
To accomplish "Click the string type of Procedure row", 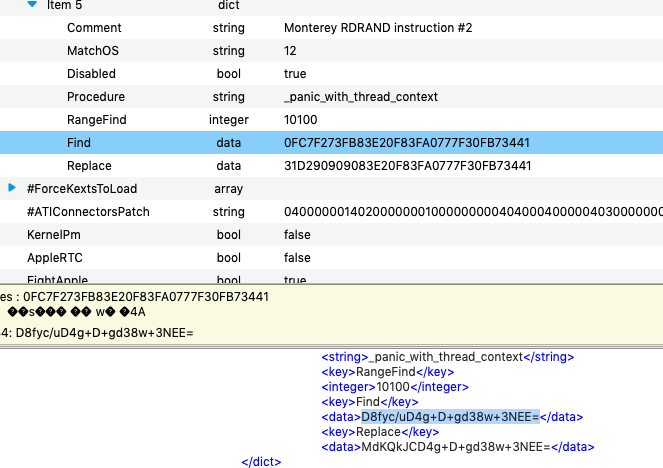I will point(228,97).
